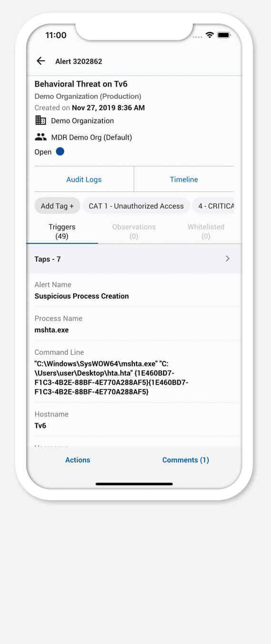Image resolution: width=271 pixels, height=644 pixels.
Task: Select the 4 - CRITICAL tag chip
Action: [213, 206]
